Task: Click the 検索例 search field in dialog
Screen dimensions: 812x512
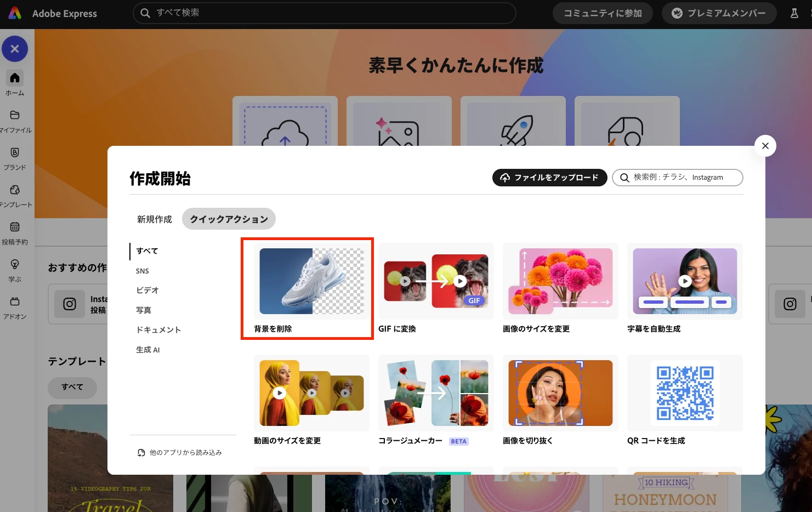Action: 678,178
